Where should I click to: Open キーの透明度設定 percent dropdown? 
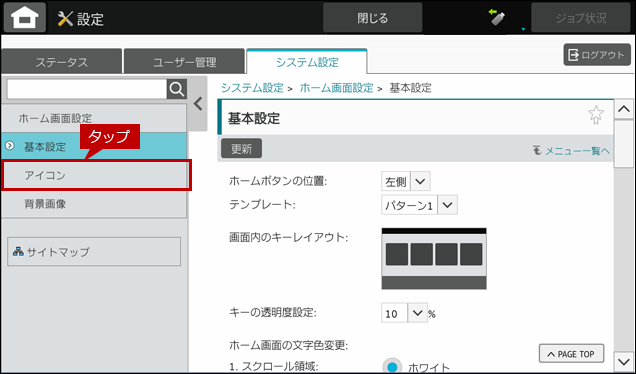click(x=404, y=313)
